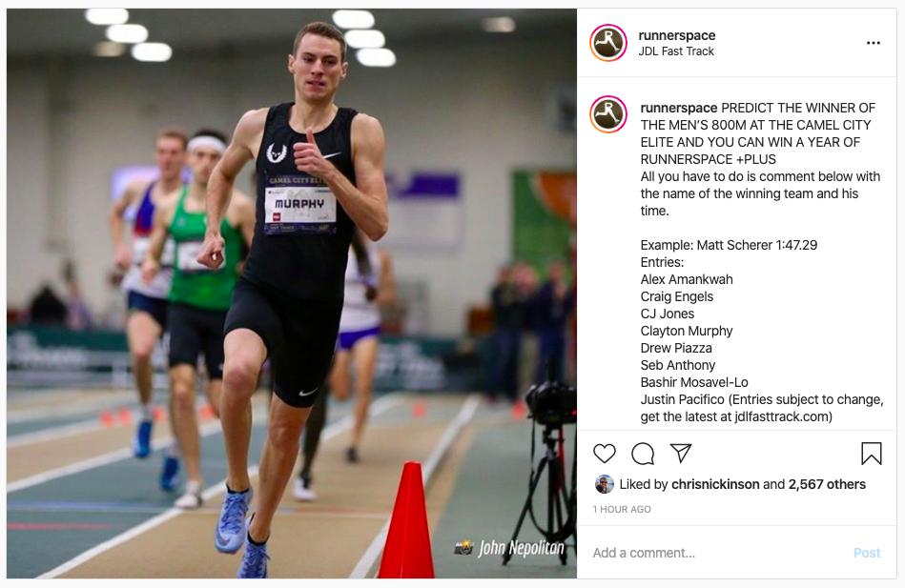Open comments via speech bubble icon
Viewport: 905px width, 588px height.
click(x=643, y=454)
